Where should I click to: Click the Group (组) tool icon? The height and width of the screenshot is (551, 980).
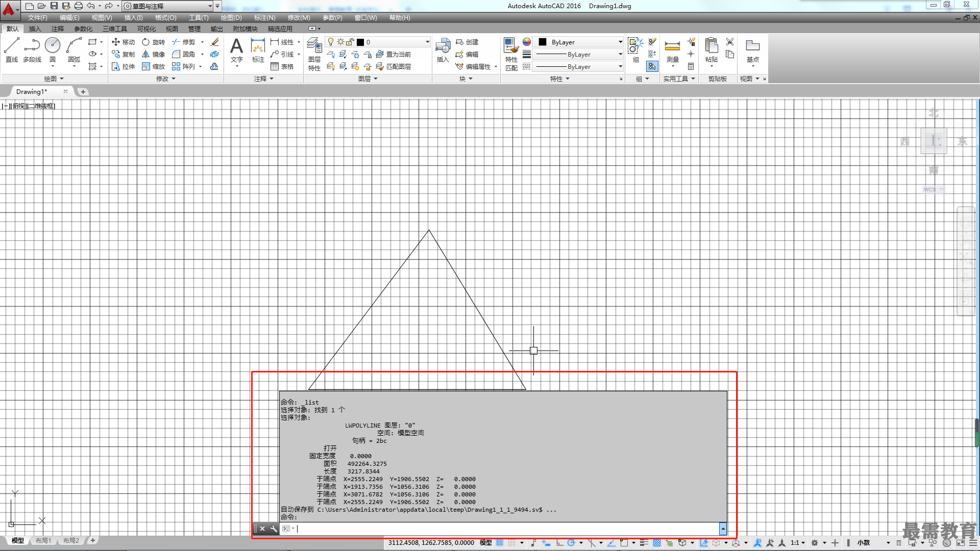(x=635, y=50)
